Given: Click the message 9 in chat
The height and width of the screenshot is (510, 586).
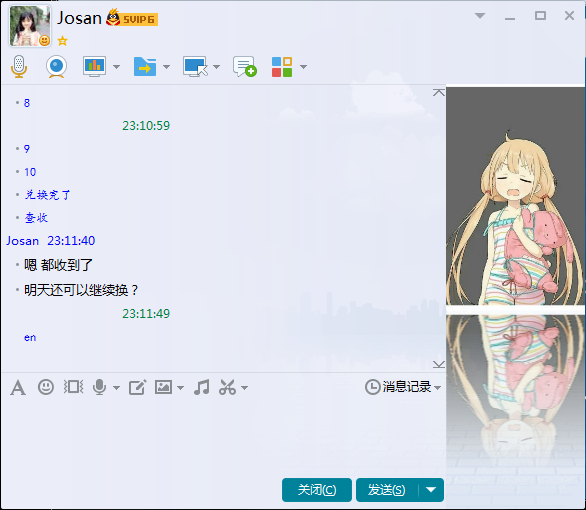Looking at the screenshot, I should [x=27, y=149].
